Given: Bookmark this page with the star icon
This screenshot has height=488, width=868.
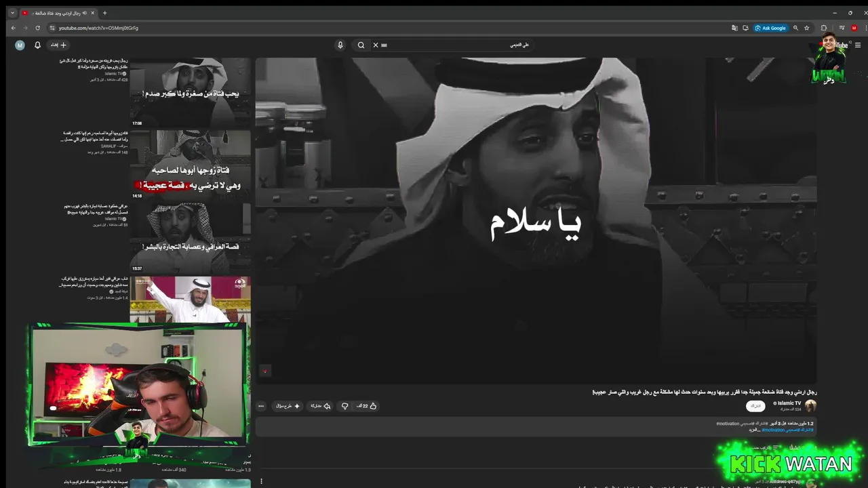Looking at the screenshot, I should point(807,28).
